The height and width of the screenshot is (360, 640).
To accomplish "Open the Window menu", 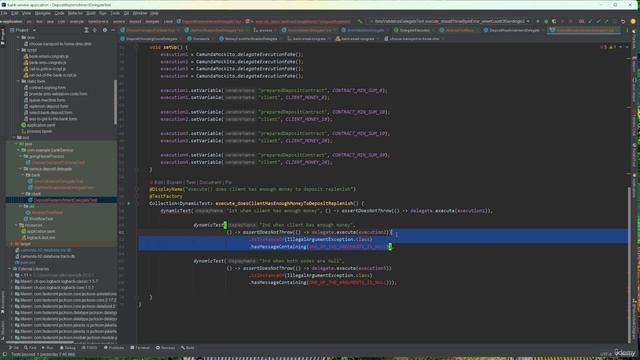I will (140, 13).
